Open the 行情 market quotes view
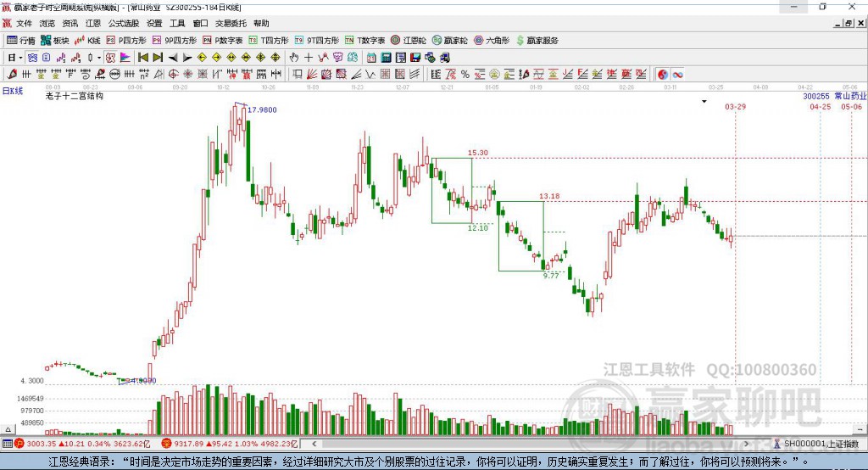 [20, 41]
